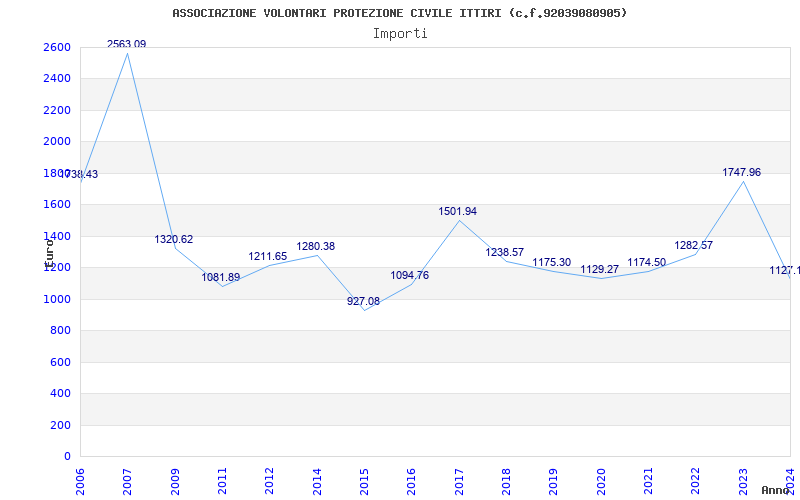Image resolution: width=800 pixels, height=500 pixels.
Task: Click the data label 1081.89
Action: [220, 278]
